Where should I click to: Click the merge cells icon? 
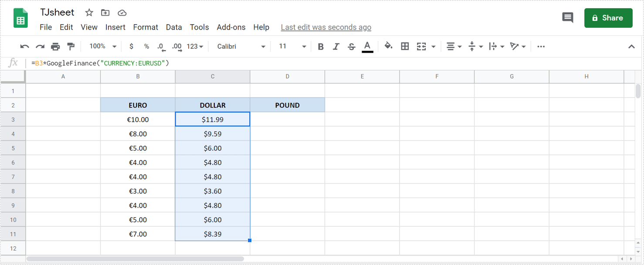point(421,47)
